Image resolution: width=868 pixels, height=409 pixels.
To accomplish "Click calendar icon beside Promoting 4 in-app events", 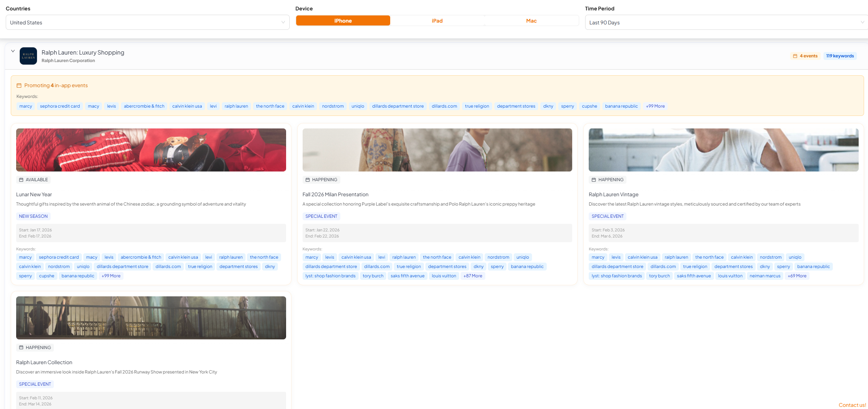I will (x=19, y=85).
